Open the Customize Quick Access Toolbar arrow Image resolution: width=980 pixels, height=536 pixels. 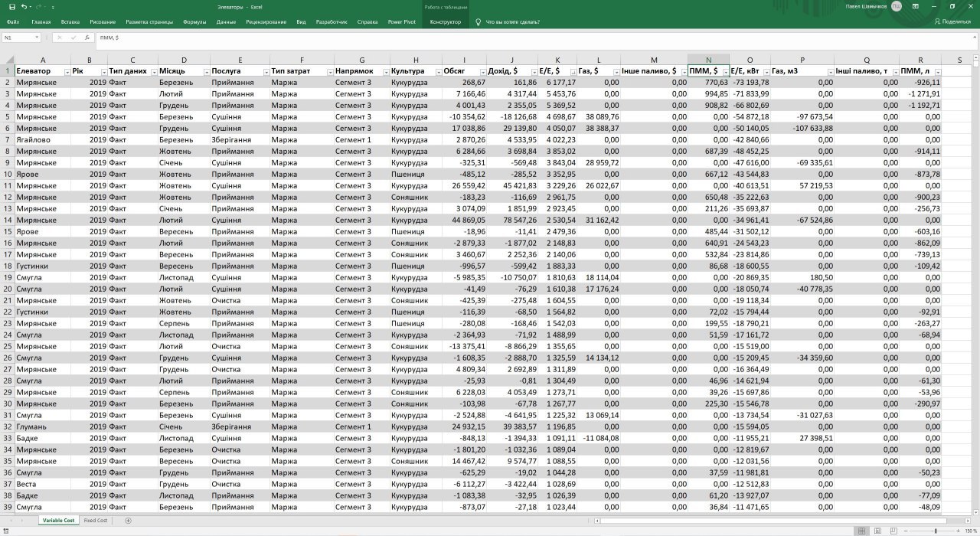(x=53, y=6)
